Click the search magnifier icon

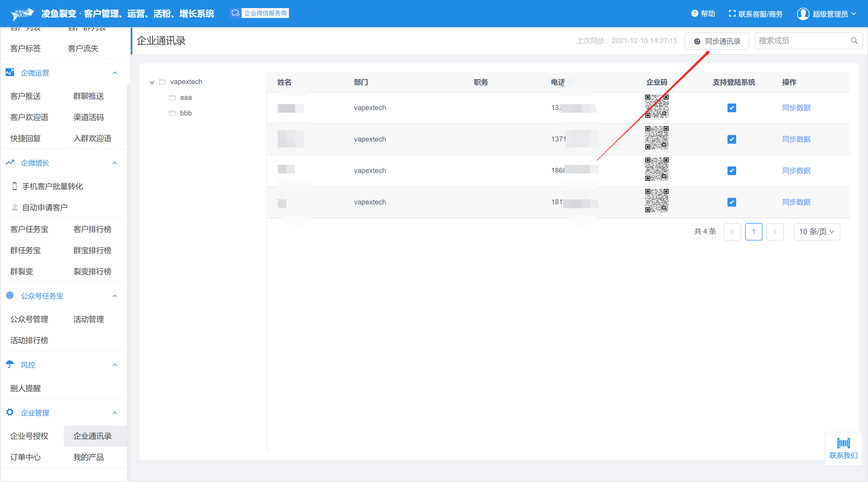(854, 41)
